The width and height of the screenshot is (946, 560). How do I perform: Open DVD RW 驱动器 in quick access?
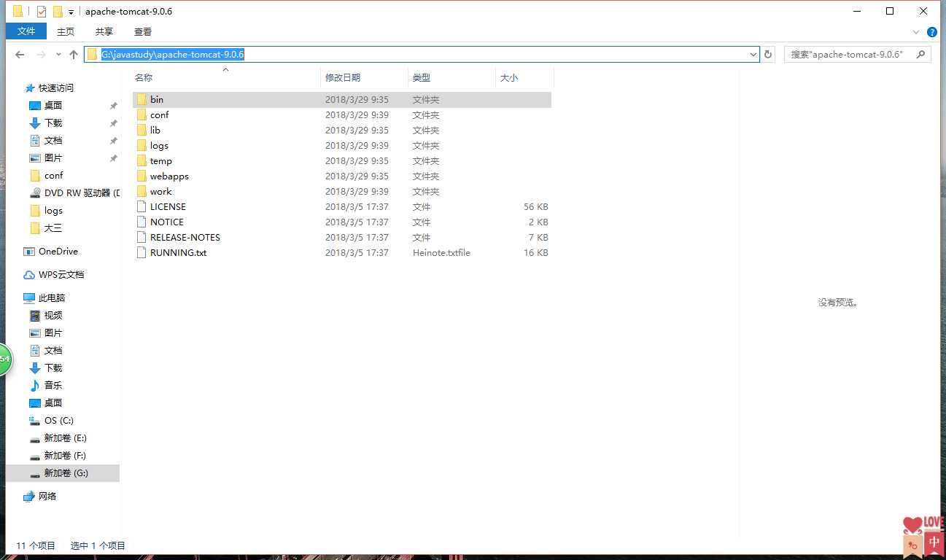coord(74,192)
